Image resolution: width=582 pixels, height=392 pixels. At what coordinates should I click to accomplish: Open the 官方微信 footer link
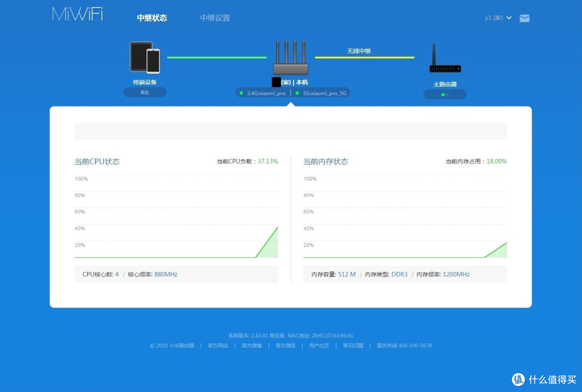pyautogui.click(x=286, y=346)
